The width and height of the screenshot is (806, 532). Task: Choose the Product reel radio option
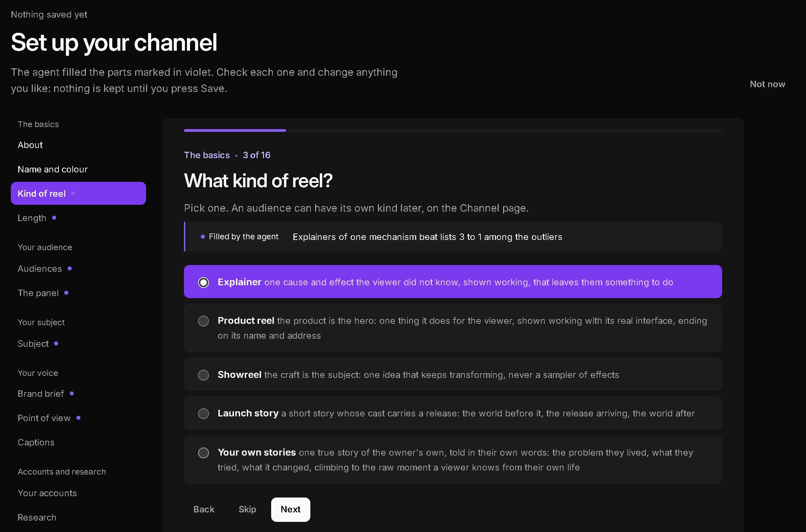tap(453, 328)
